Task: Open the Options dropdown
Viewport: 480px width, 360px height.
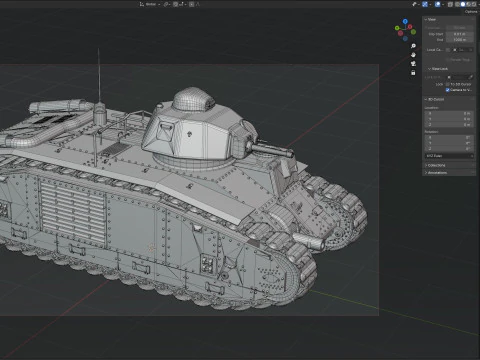Action: pyautogui.click(x=472, y=12)
